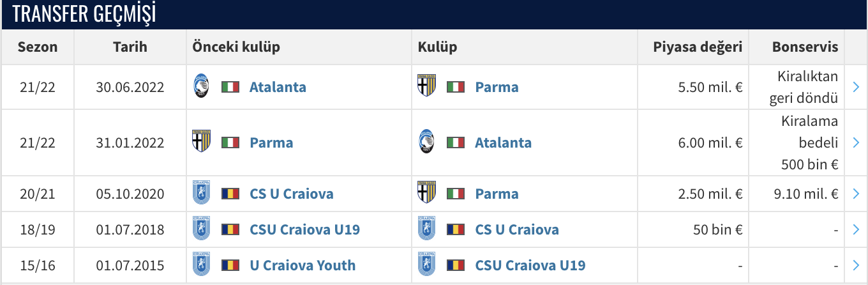
Task: Click the Atalanta crest in the 31.01.2022 destination column
Action: pyautogui.click(x=426, y=142)
